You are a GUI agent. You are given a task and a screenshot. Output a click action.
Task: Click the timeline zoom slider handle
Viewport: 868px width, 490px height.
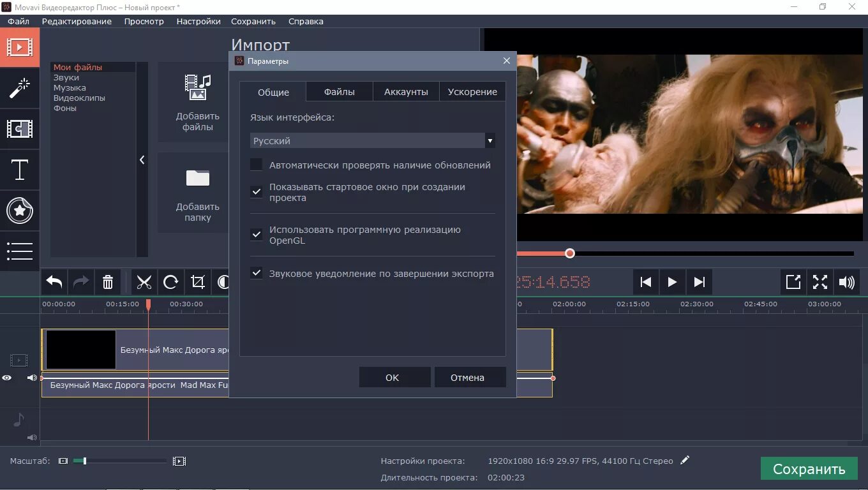click(x=84, y=461)
